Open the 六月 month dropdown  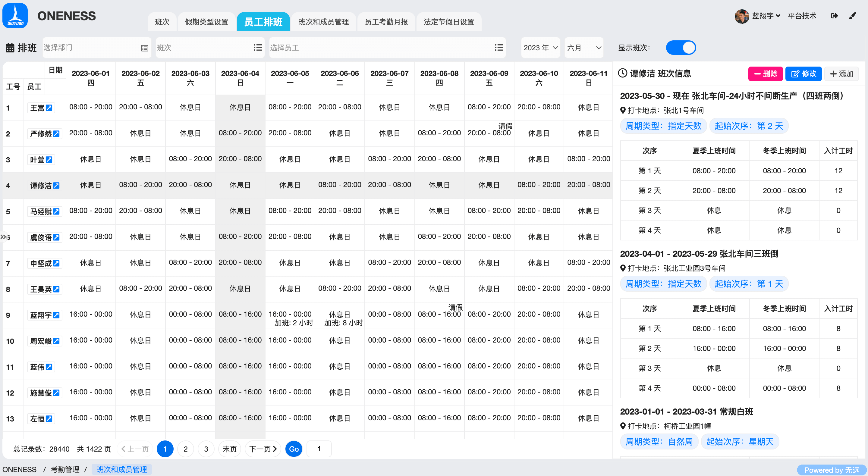(x=583, y=48)
